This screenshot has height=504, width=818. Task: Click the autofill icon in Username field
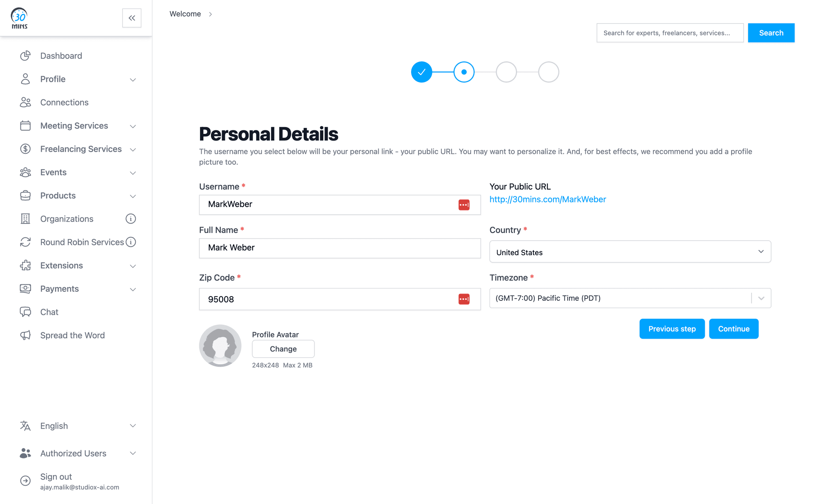(464, 204)
